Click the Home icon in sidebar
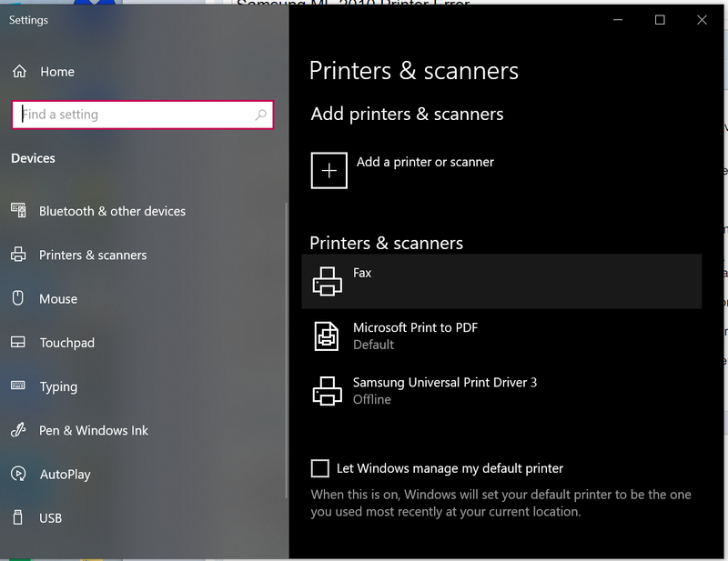The image size is (728, 561). pyautogui.click(x=19, y=72)
